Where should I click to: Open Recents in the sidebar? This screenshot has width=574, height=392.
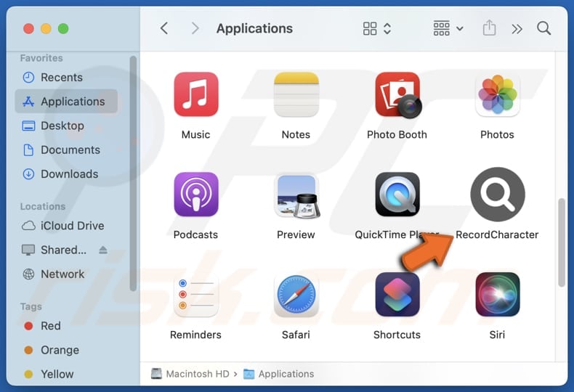66,77
